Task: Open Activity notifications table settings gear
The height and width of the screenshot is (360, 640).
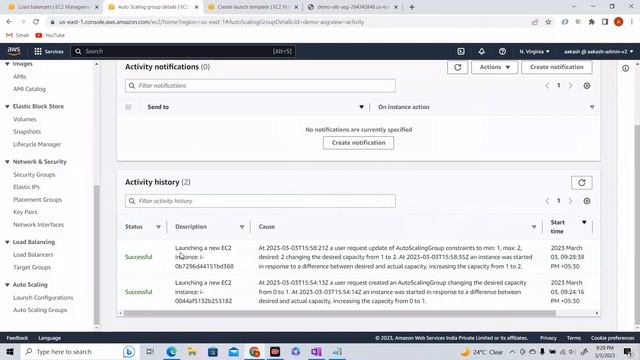Action: click(x=587, y=86)
